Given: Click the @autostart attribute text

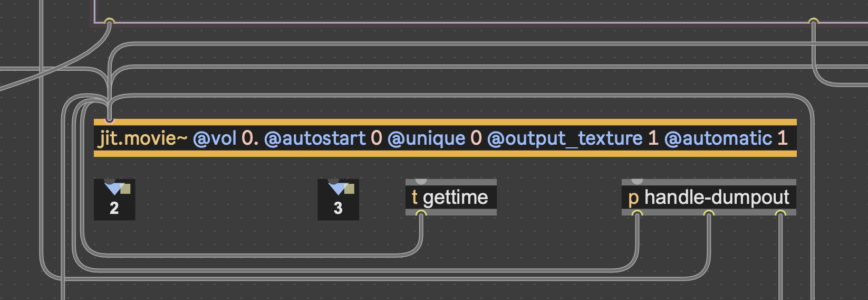Looking at the screenshot, I should [x=314, y=138].
